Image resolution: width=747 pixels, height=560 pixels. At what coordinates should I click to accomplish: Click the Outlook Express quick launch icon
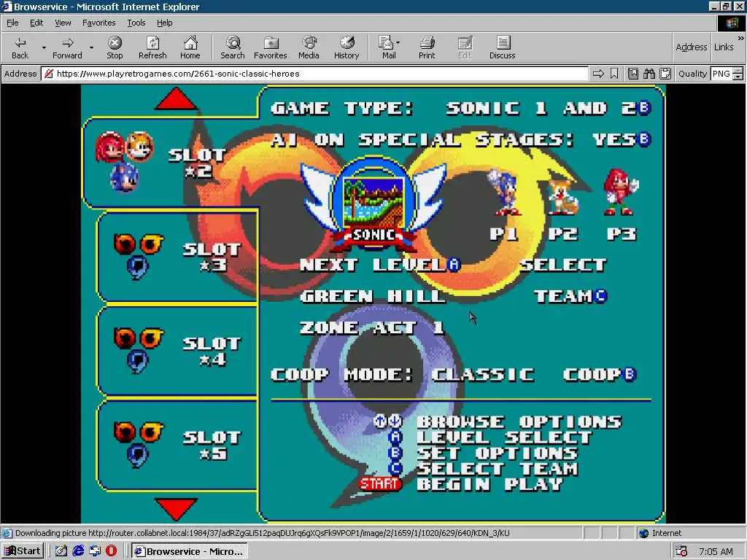point(95,551)
